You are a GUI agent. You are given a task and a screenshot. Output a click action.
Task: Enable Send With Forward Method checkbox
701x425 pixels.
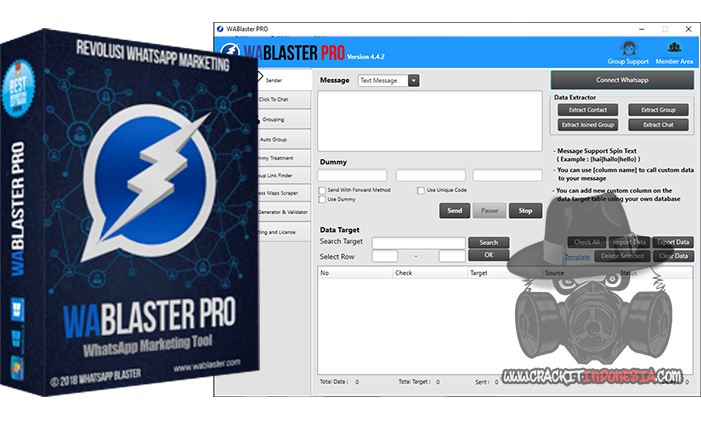pos(321,190)
